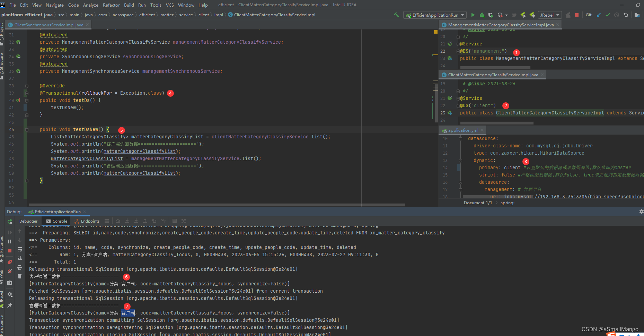Show Git history clock icon
Viewport: 644px width, 336px height.
617,15
